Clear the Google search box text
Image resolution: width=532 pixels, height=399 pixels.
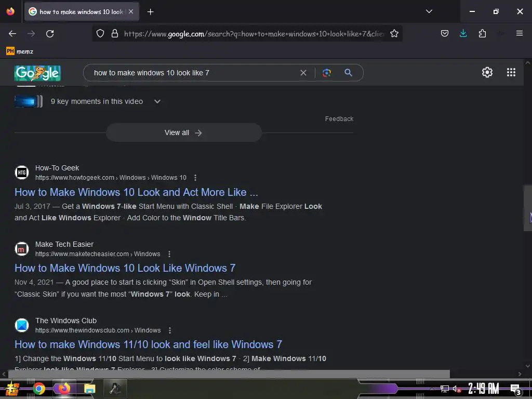click(303, 73)
